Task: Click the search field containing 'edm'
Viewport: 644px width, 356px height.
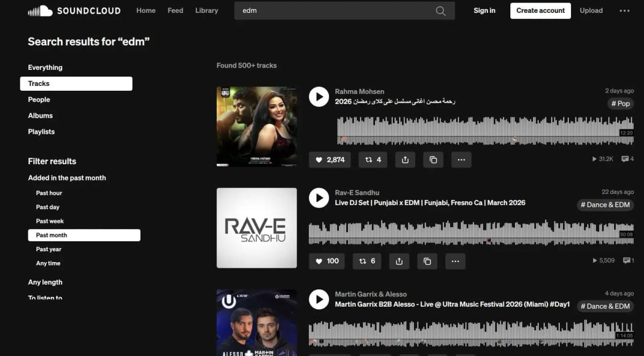Action: click(x=345, y=11)
